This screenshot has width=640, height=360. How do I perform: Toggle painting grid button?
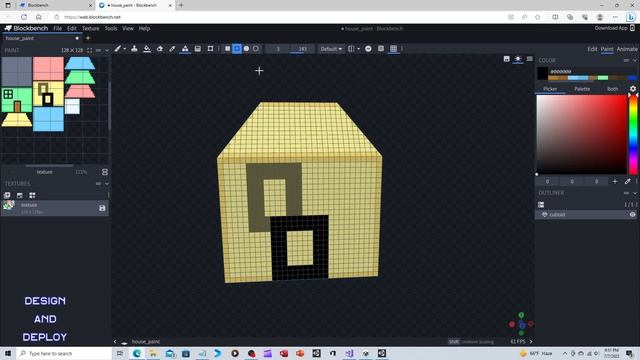click(381, 49)
